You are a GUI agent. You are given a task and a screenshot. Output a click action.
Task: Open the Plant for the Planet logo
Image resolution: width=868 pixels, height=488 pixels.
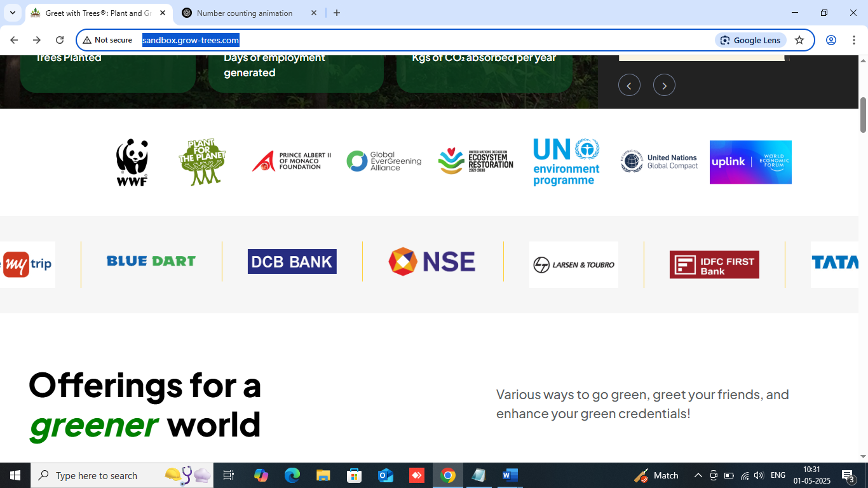coord(202,163)
